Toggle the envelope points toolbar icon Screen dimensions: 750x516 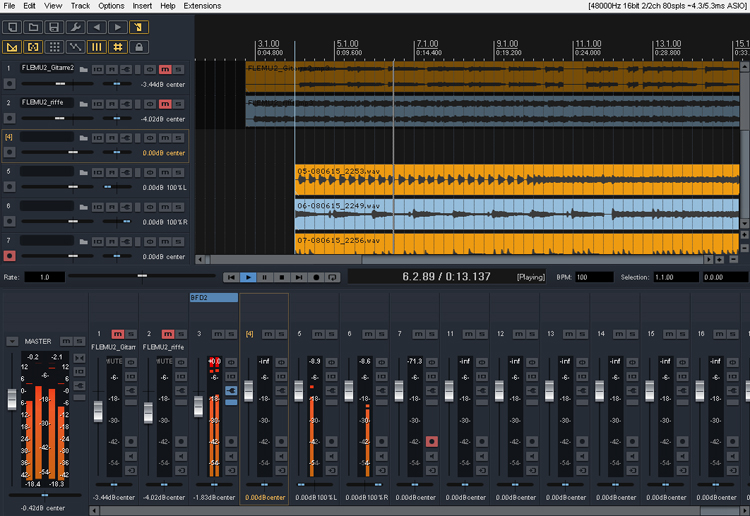point(75,47)
